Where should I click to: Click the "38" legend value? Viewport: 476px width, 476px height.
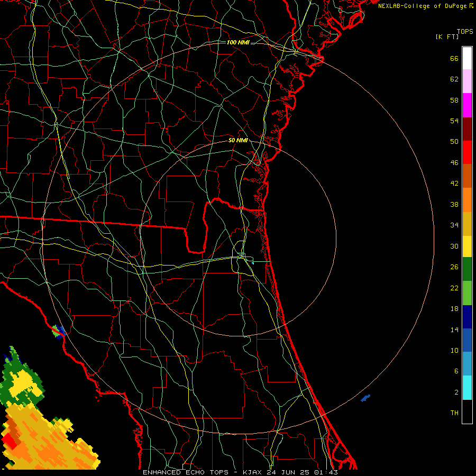pyautogui.click(x=454, y=204)
